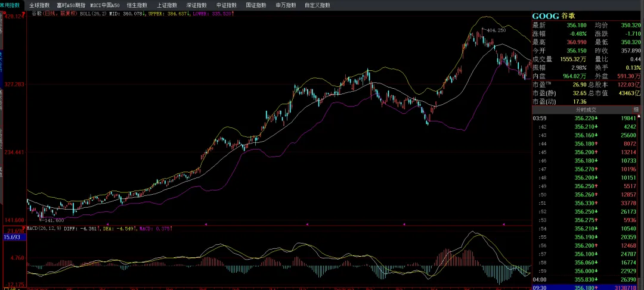Click the GOOG 谷歌 stock title

[x=553, y=16]
